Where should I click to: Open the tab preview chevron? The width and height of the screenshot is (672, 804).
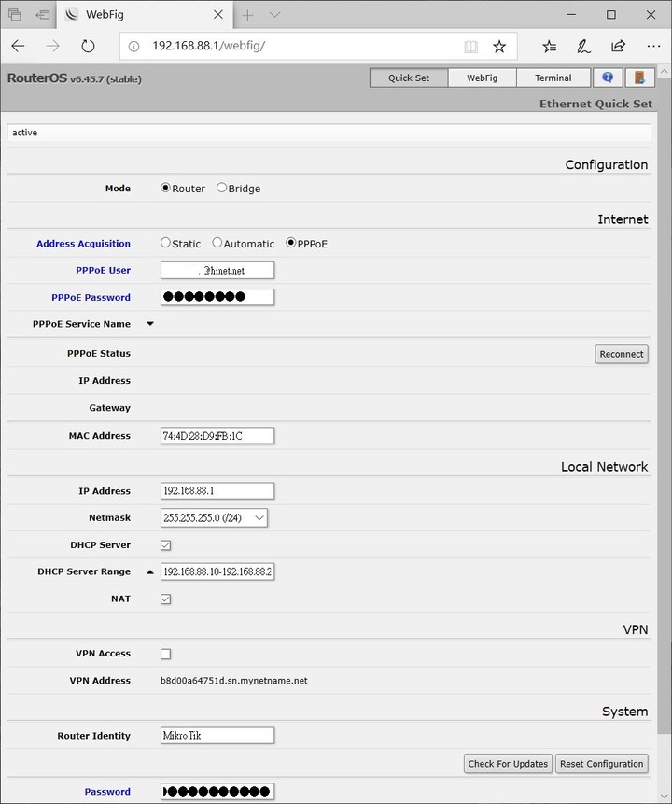tap(274, 15)
